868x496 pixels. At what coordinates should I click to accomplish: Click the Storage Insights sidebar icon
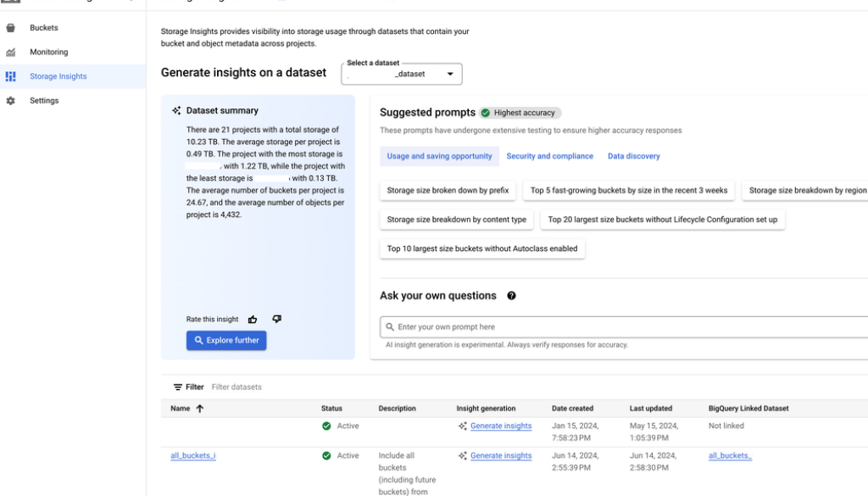pyautogui.click(x=11, y=76)
